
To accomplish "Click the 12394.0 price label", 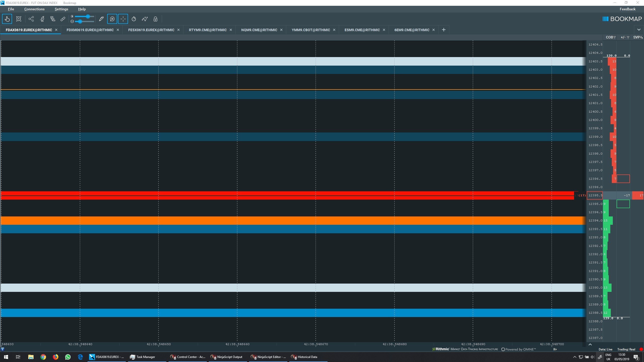I will click(x=595, y=220).
